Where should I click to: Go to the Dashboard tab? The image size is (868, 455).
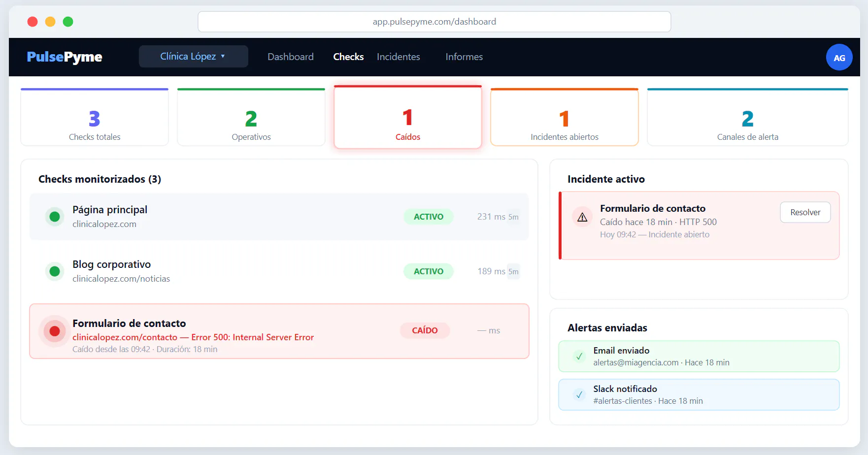pos(290,57)
